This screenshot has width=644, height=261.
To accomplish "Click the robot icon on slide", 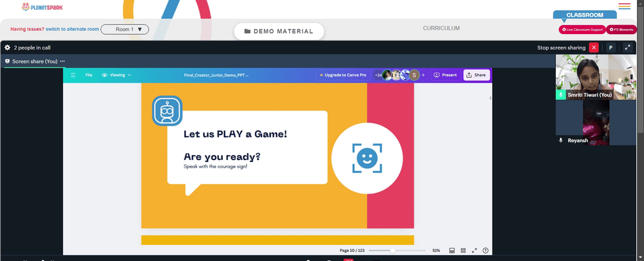I will tap(167, 111).
